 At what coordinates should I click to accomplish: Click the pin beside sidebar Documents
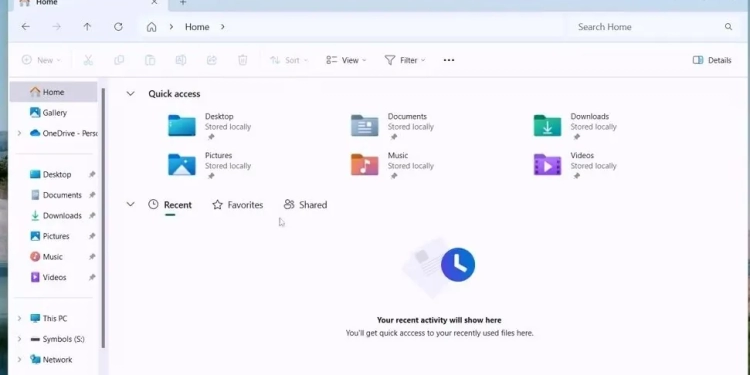coord(92,195)
